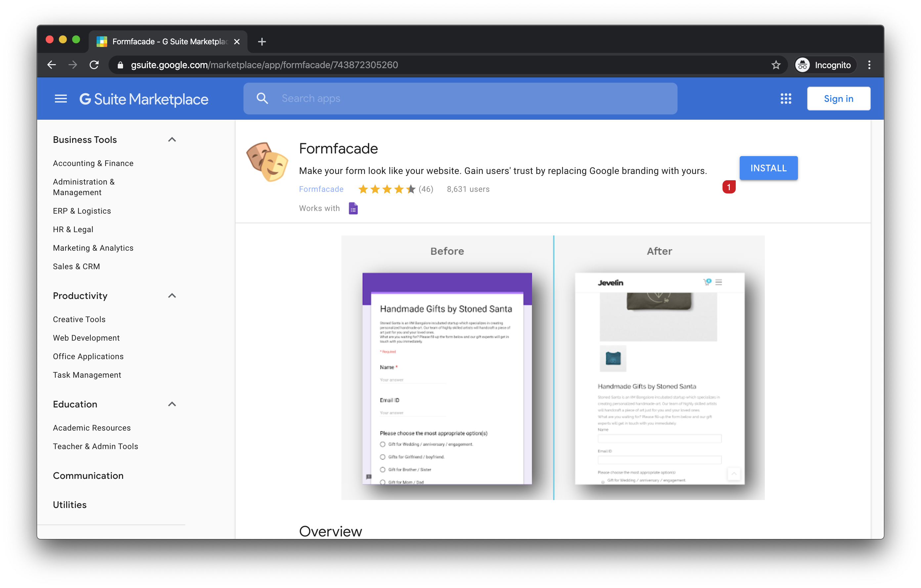This screenshot has width=921, height=588.
Task: Select the Formfacade browser tab
Action: [x=168, y=42]
